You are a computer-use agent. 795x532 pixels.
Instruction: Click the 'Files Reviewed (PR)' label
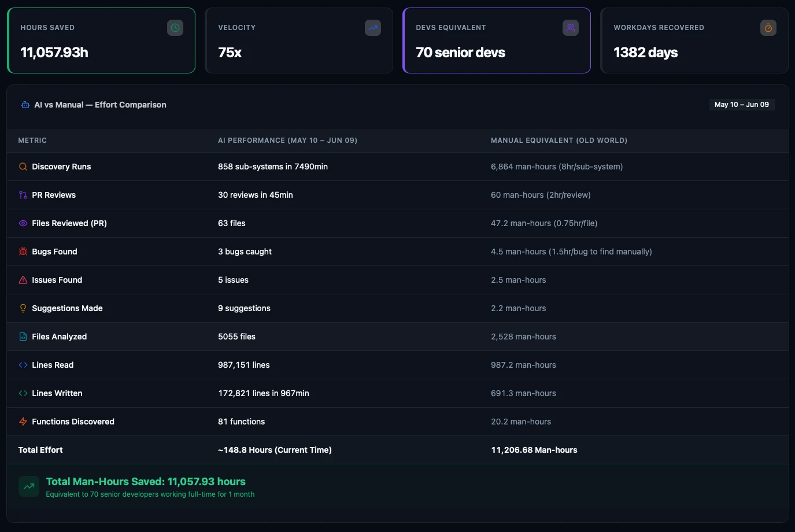[69, 223]
